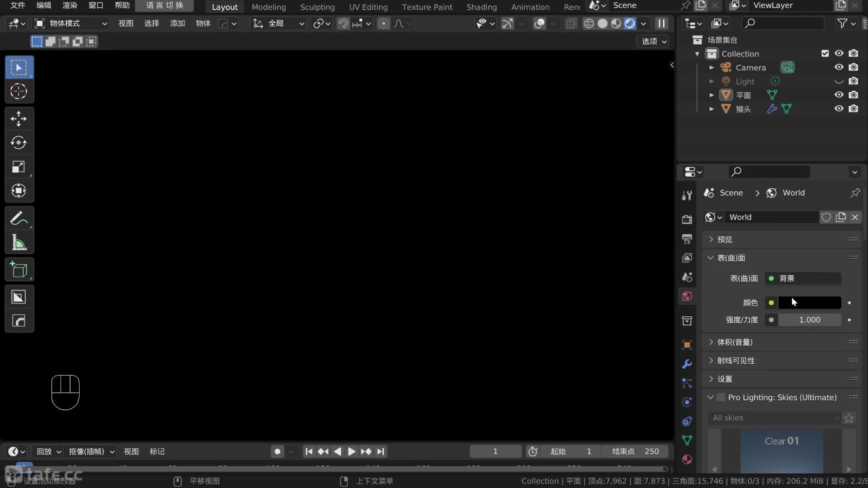Select the Box Select tool
The height and width of the screenshot is (488, 868).
tap(19, 67)
